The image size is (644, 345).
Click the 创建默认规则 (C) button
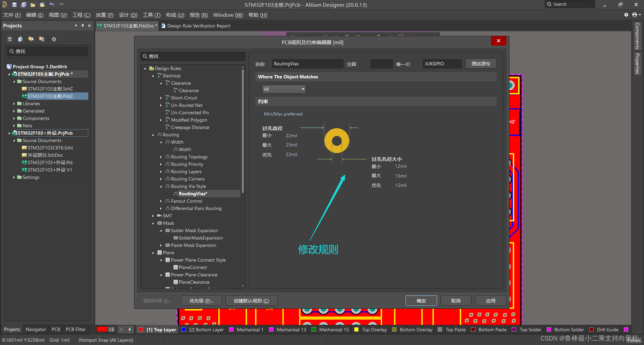tap(252, 301)
